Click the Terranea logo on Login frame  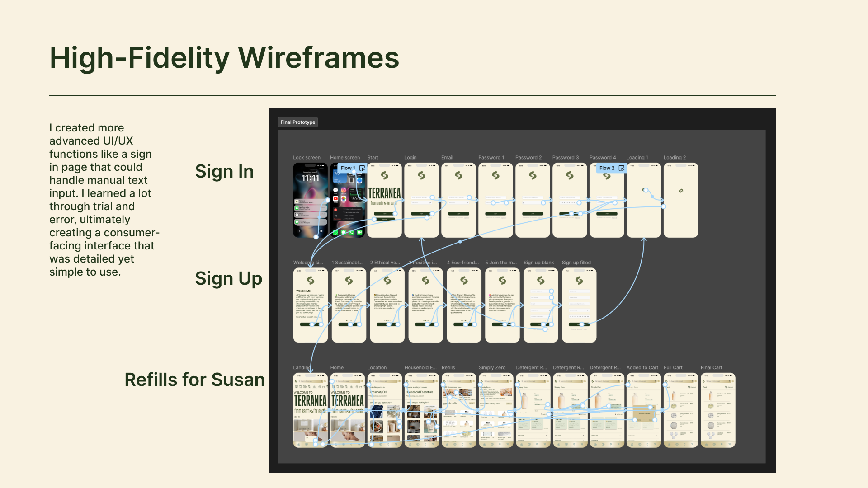[421, 175]
